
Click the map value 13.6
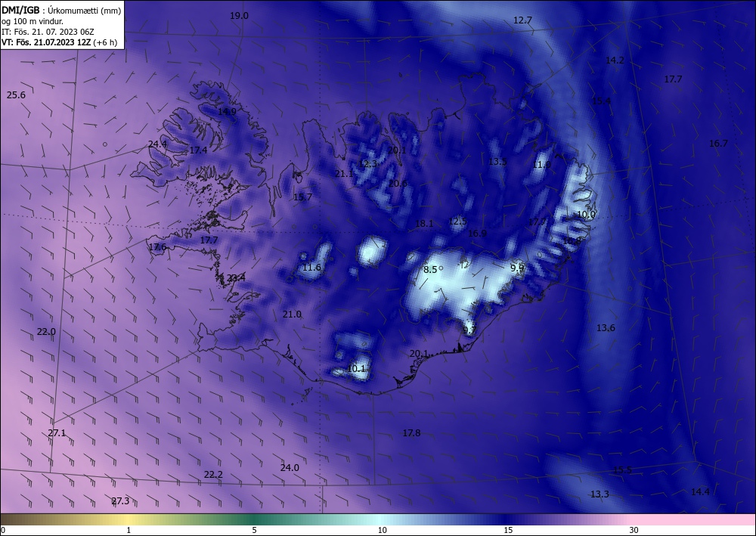pos(606,328)
